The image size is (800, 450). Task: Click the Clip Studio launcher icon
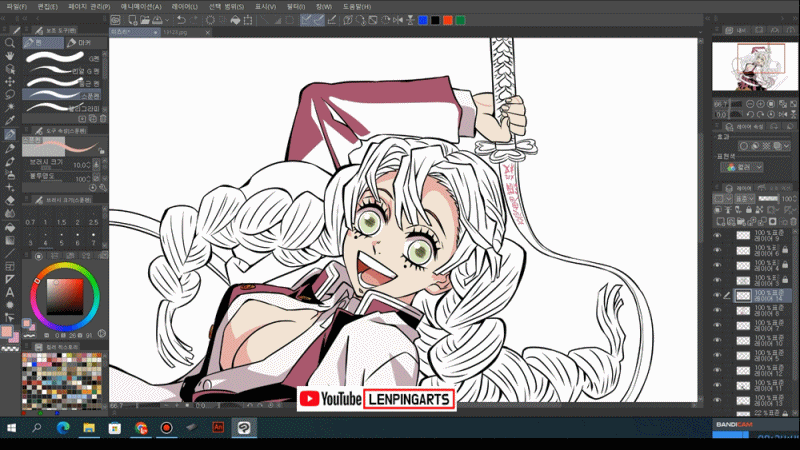click(x=115, y=20)
